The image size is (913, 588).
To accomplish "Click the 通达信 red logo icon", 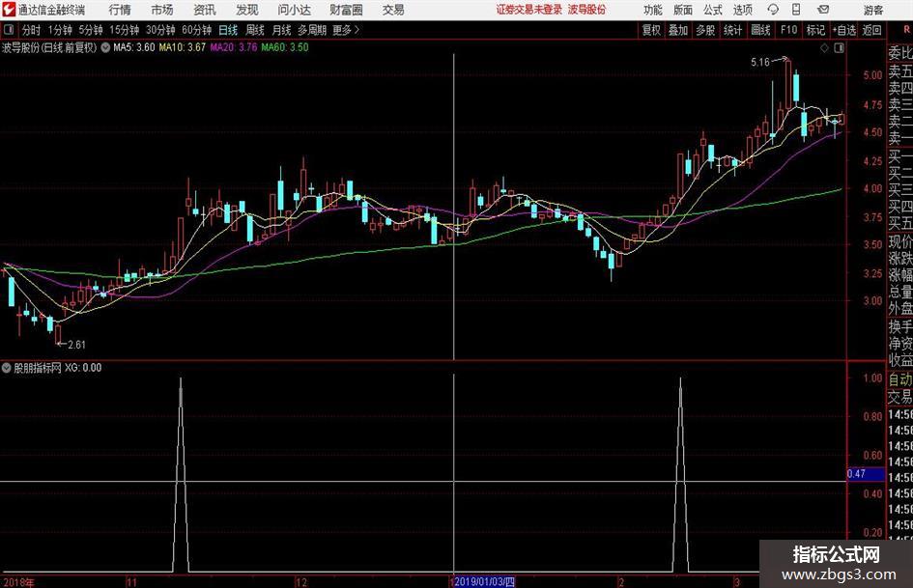I will point(9,10).
